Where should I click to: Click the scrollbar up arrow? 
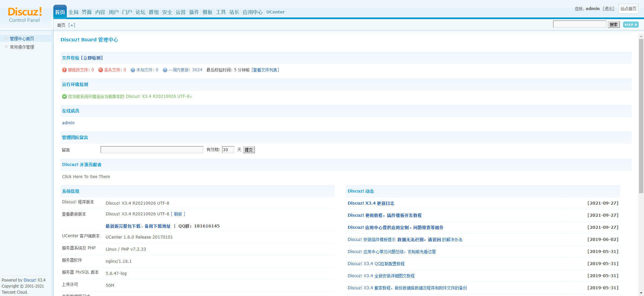pos(641,36)
